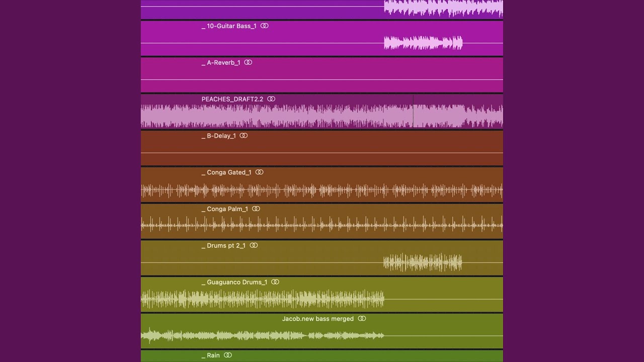Select the "Jacob.new bass merged" region name

(318, 319)
